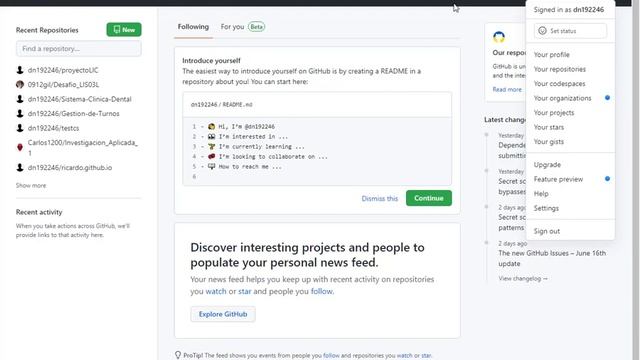
Task: Click blue dot beside Feature preview
Action: [607, 179]
